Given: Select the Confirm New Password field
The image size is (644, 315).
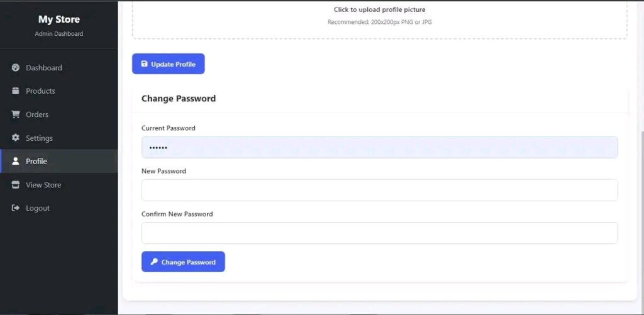Looking at the screenshot, I should point(379,233).
